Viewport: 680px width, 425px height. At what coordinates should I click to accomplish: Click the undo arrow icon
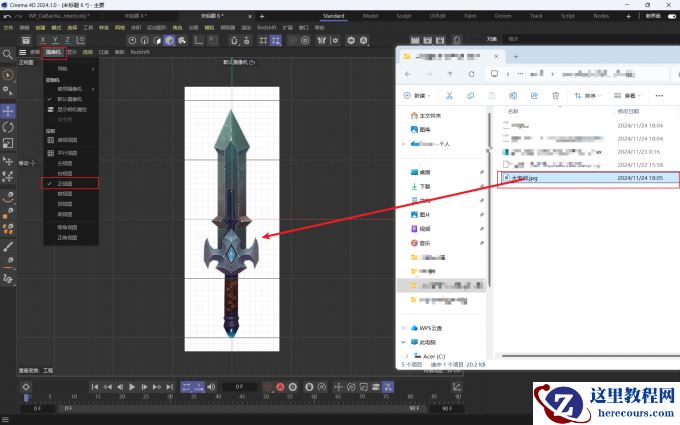(7, 16)
